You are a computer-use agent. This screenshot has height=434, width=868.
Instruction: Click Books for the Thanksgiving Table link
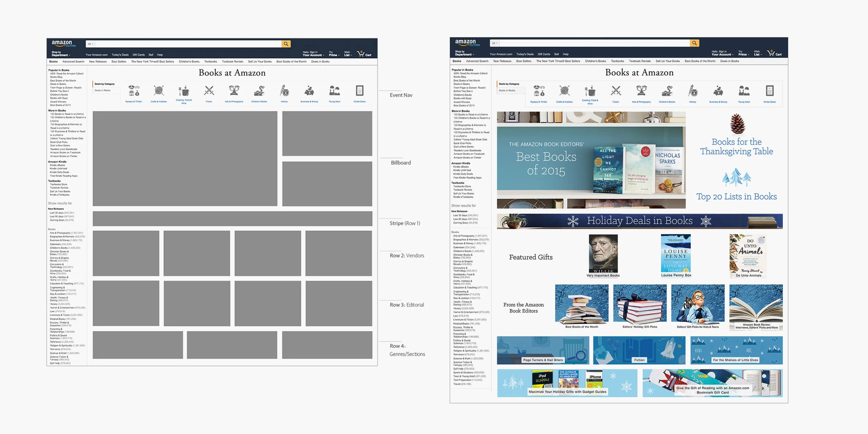click(x=736, y=146)
